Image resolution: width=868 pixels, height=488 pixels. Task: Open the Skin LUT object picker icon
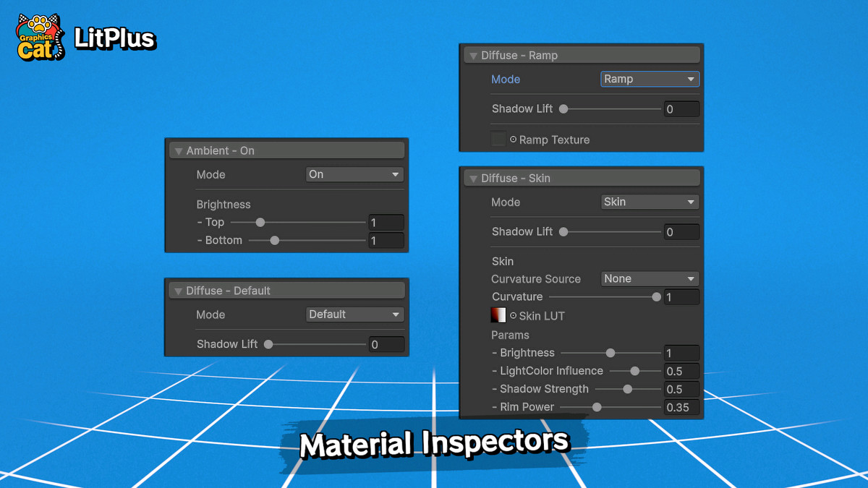click(514, 315)
